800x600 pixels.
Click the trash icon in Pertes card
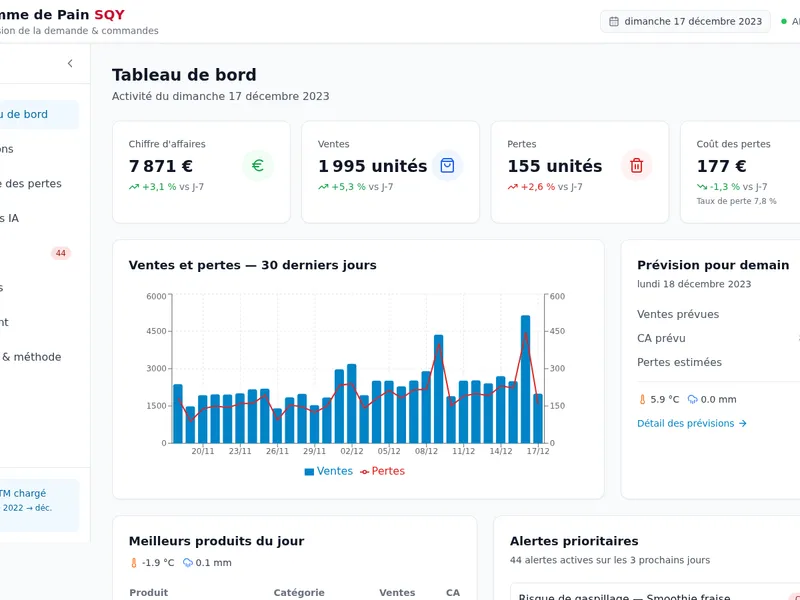(x=636, y=165)
